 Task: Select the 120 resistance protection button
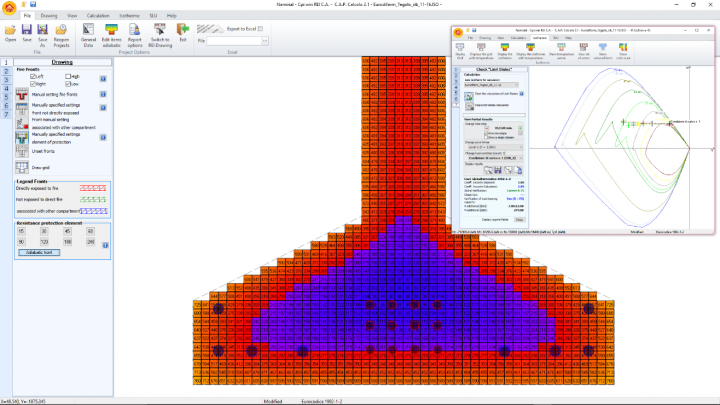(x=46, y=241)
